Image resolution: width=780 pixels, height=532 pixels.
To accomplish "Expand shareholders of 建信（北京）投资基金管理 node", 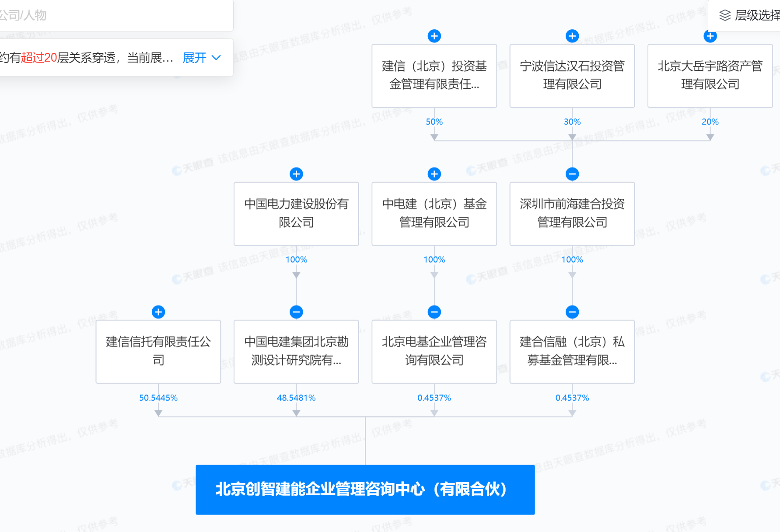I will coord(434,36).
